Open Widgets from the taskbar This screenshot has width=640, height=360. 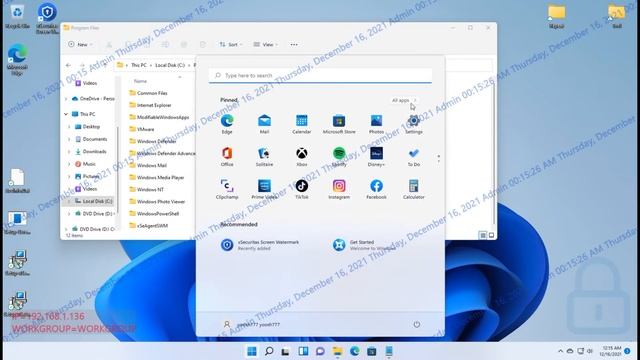[303, 351]
